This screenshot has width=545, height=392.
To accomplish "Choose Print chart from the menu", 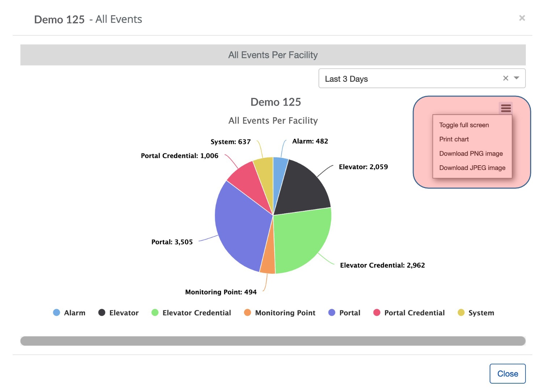I will (x=454, y=139).
